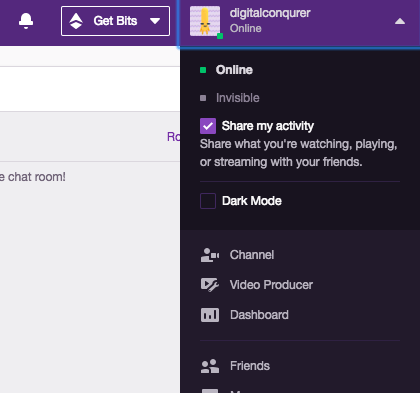
Task: Select Invisible presence status
Action: pyautogui.click(x=238, y=98)
